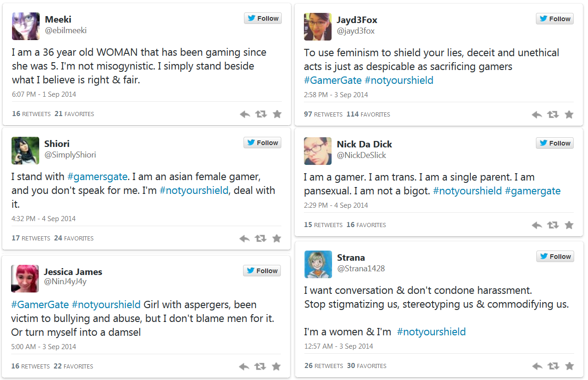Image resolution: width=588 pixels, height=380 pixels.
Task: Retweet Jayd3Fox's tweet
Action: pyautogui.click(x=552, y=115)
